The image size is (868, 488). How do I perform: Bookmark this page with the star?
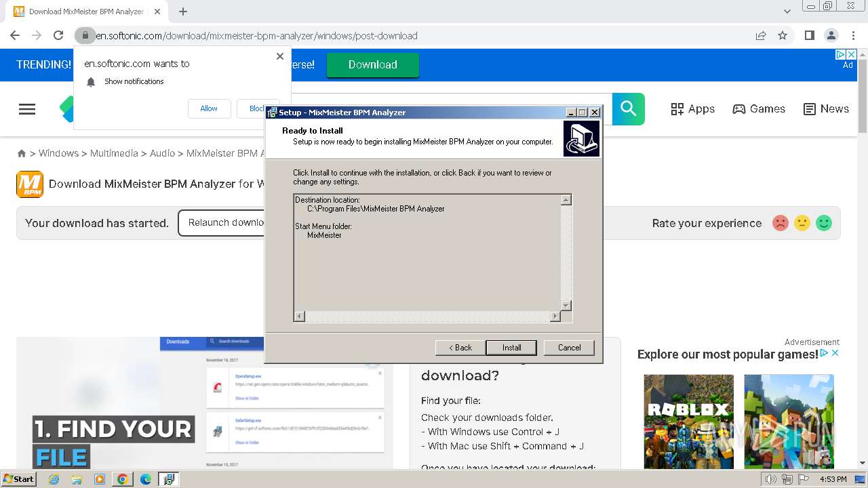pos(783,35)
